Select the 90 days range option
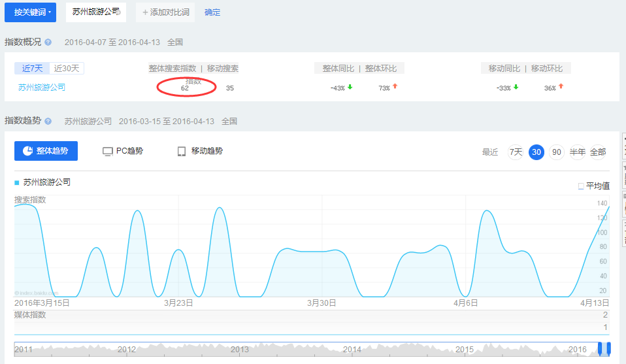 (557, 152)
